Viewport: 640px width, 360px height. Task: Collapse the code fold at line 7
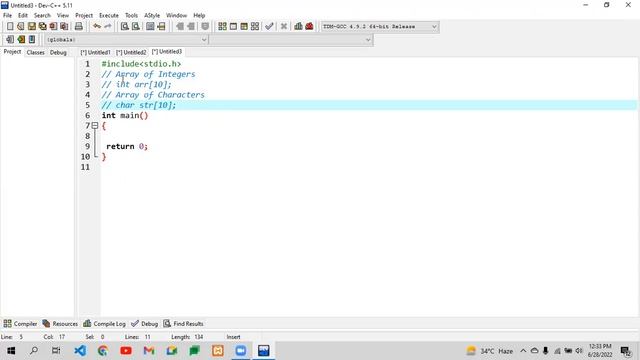pyautogui.click(x=95, y=126)
